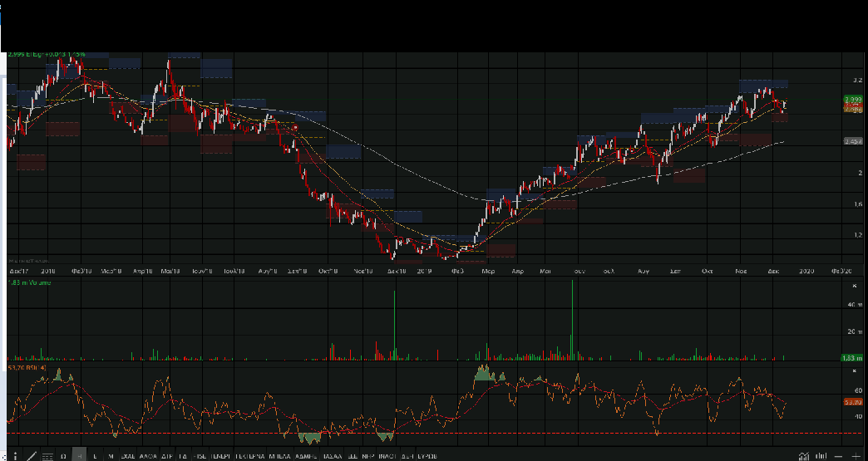Click the indicators chart icon at bottom right
The width and height of the screenshot is (868, 461).
[x=804, y=455]
